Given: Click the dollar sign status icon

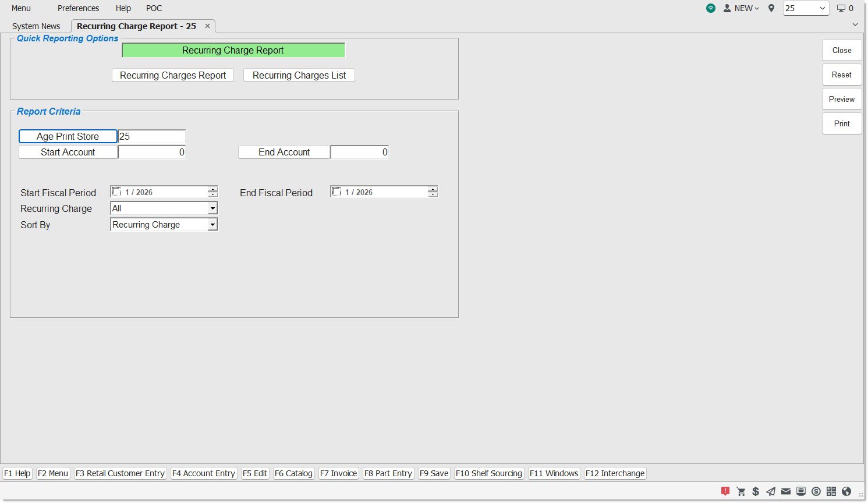Looking at the screenshot, I should [x=756, y=491].
